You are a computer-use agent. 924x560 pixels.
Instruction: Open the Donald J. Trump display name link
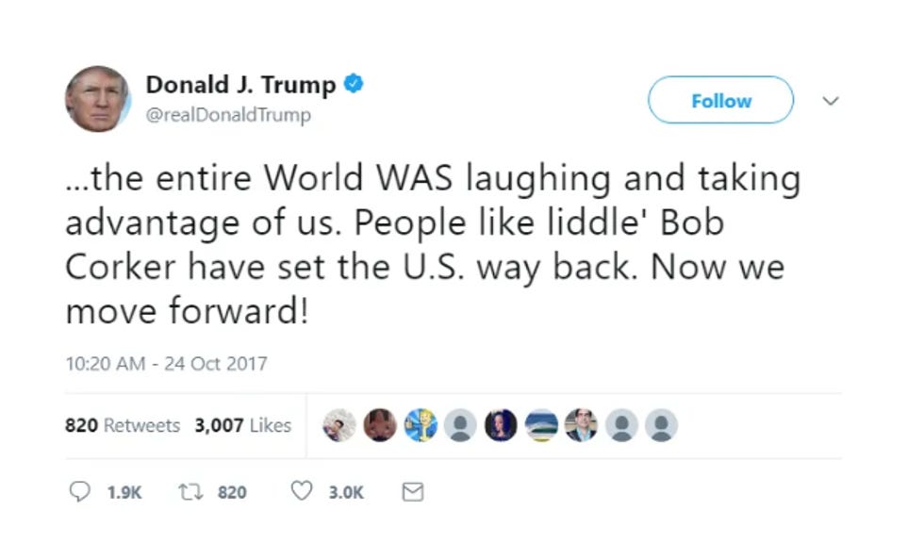coord(240,84)
